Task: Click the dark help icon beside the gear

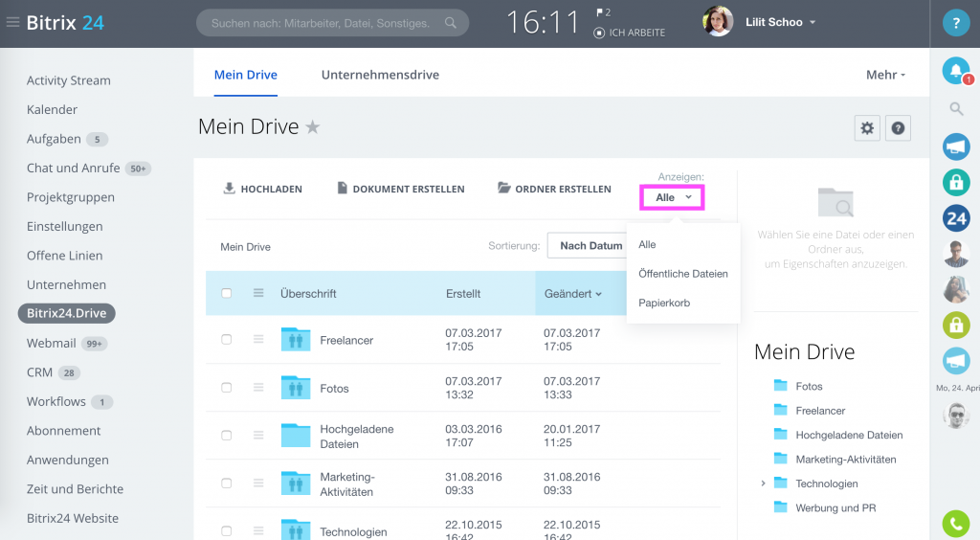Action: [898, 128]
